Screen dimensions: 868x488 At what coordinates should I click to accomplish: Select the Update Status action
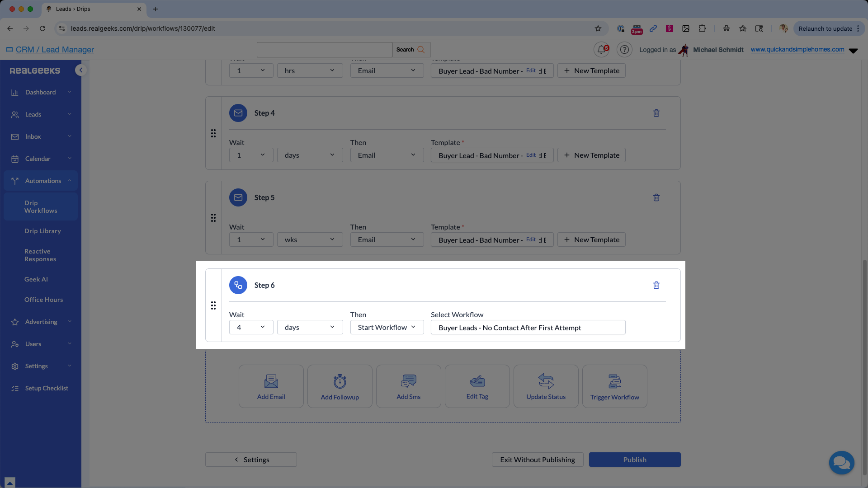[546, 386]
